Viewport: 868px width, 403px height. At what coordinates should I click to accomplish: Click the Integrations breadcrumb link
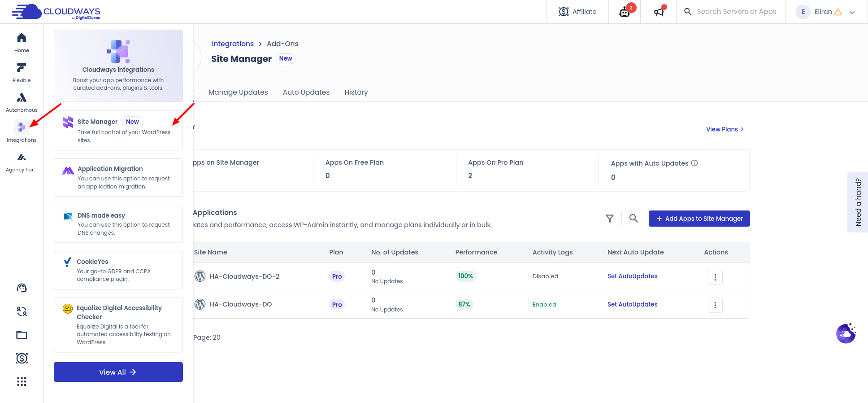[x=233, y=44]
